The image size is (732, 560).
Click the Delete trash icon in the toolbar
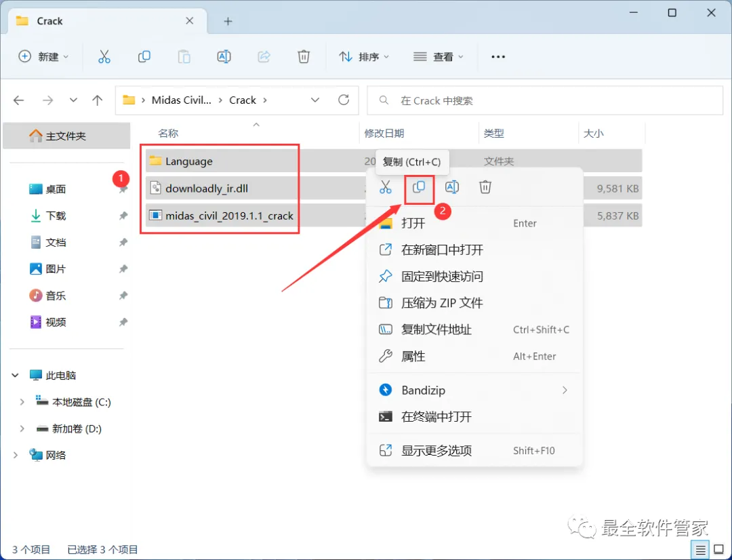click(x=304, y=56)
